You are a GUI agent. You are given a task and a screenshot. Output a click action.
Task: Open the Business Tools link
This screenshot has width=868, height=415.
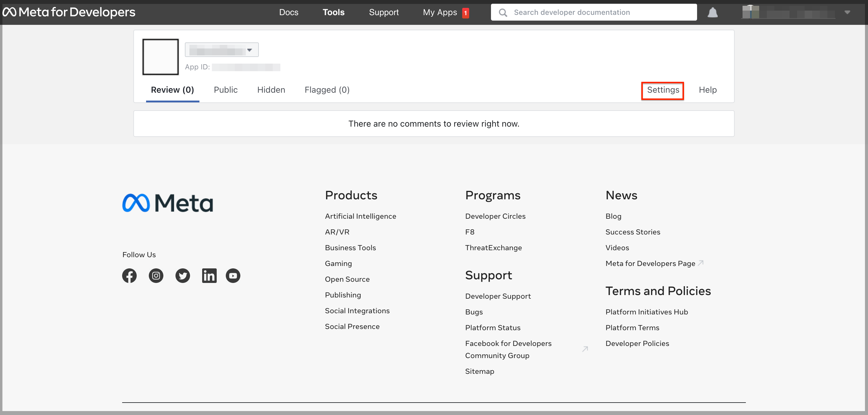pos(350,247)
